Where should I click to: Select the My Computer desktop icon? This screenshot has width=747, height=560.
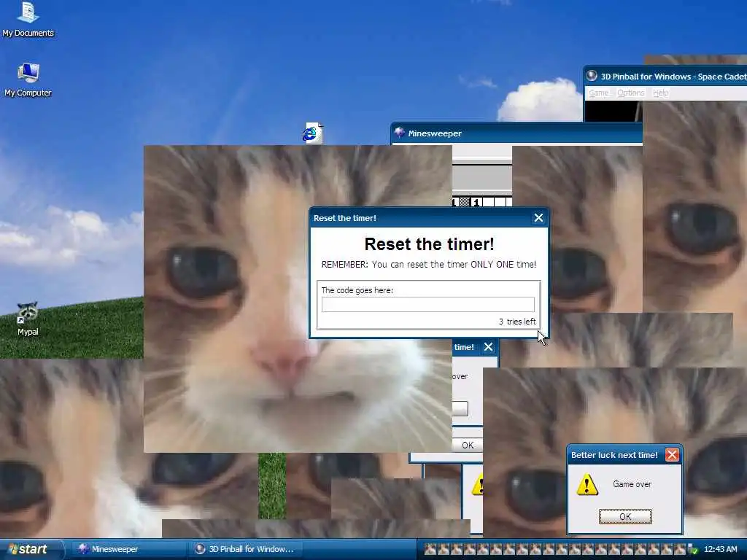click(x=28, y=79)
